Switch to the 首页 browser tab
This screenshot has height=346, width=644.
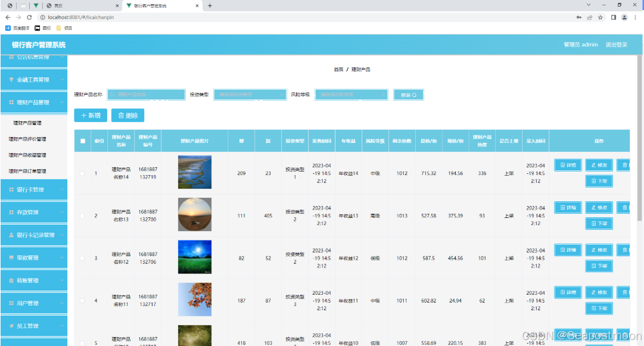pyautogui.click(x=82, y=6)
